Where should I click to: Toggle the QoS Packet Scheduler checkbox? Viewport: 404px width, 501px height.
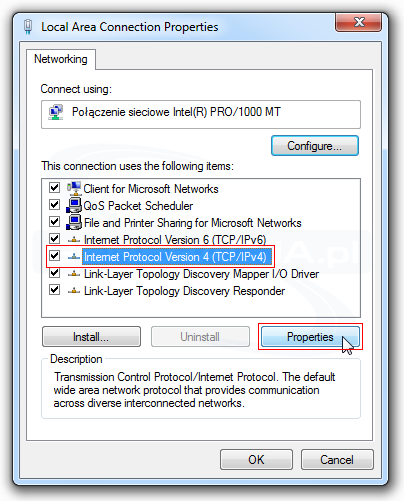click(54, 205)
